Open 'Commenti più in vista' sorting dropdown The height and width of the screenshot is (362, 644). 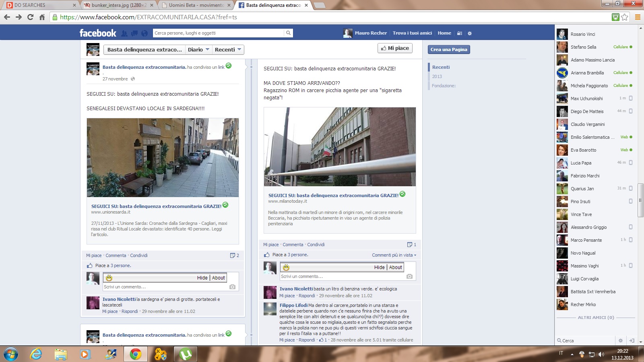click(394, 255)
